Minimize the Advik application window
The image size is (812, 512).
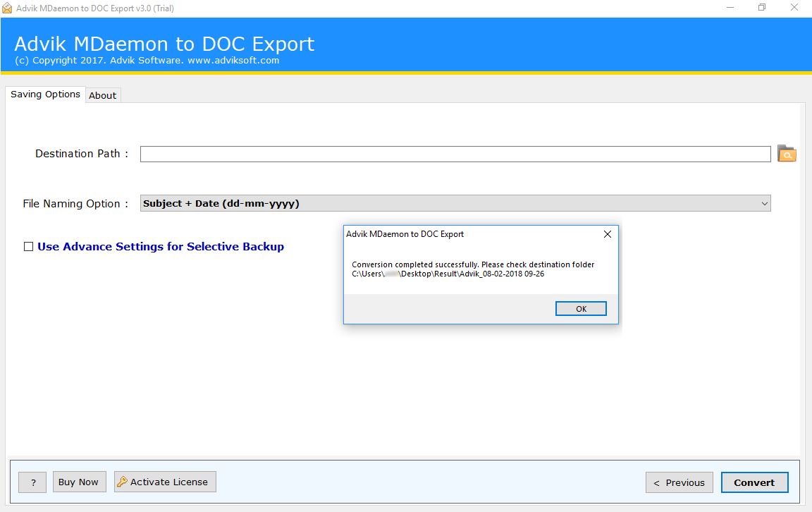[x=730, y=7]
